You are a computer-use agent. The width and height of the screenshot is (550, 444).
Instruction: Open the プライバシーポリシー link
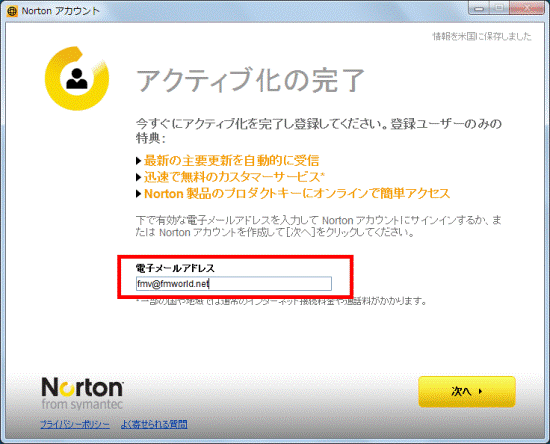(75, 424)
